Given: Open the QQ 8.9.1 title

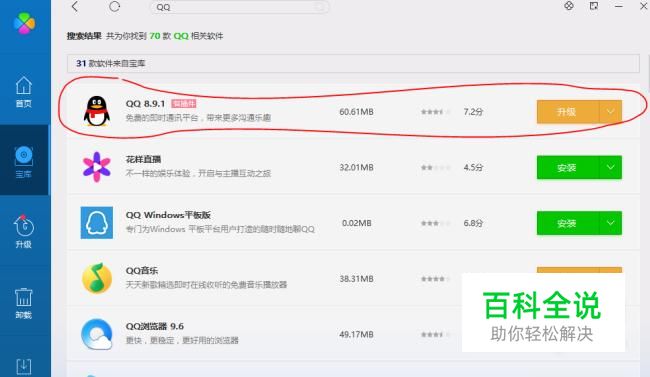Looking at the screenshot, I should pos(145,103).
